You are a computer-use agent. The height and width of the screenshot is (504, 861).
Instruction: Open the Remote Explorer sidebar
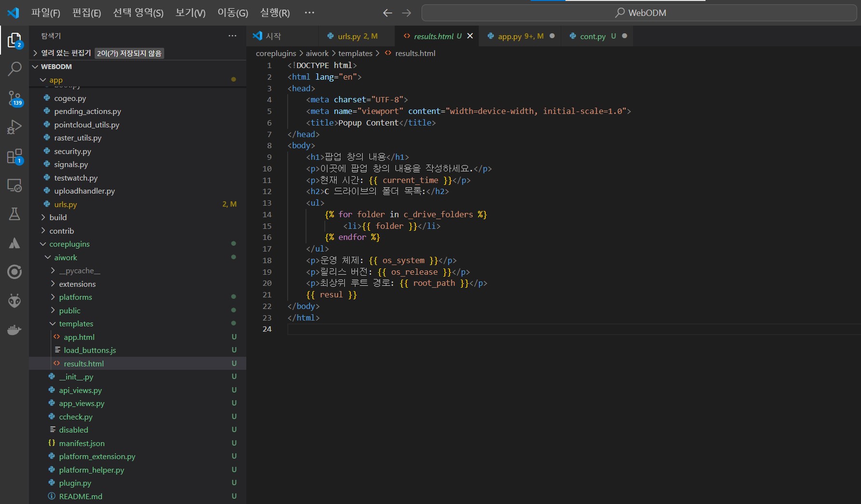click(x=14, y=185)
